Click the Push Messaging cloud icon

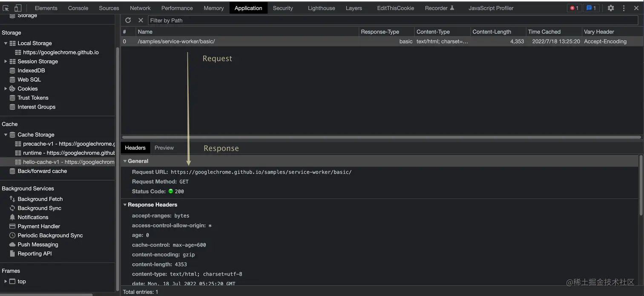[x=12, y=245]
